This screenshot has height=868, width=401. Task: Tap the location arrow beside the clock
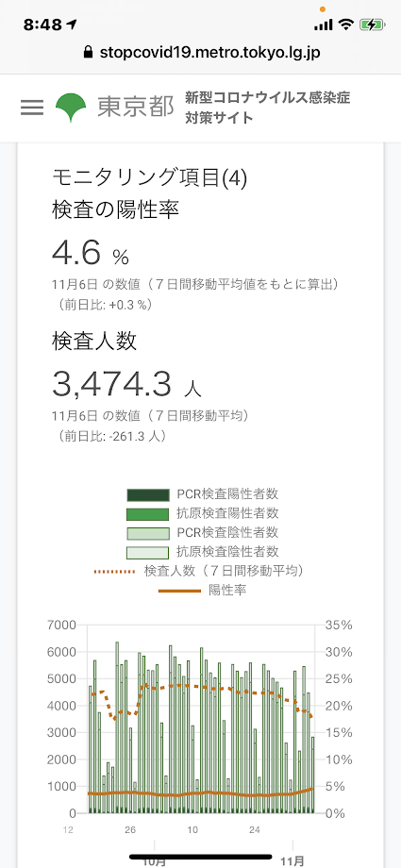pyautogui.click(x=72, y=25)
